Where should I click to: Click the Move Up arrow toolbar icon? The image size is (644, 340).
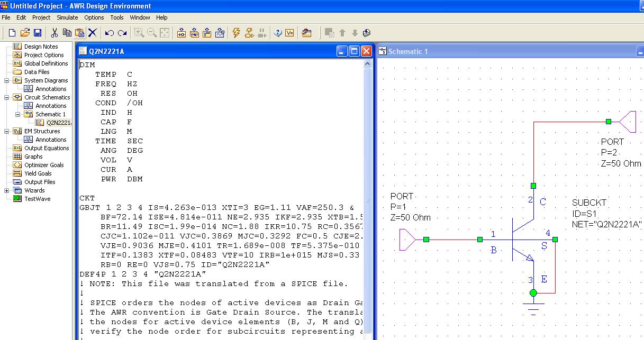coord(342,33)
